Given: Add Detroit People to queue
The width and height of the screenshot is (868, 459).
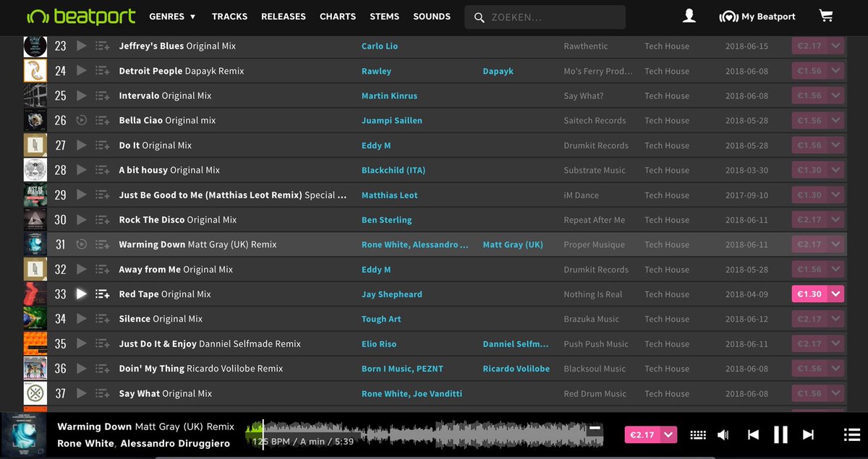Looking at the screenshot, I should coord(103,71).
